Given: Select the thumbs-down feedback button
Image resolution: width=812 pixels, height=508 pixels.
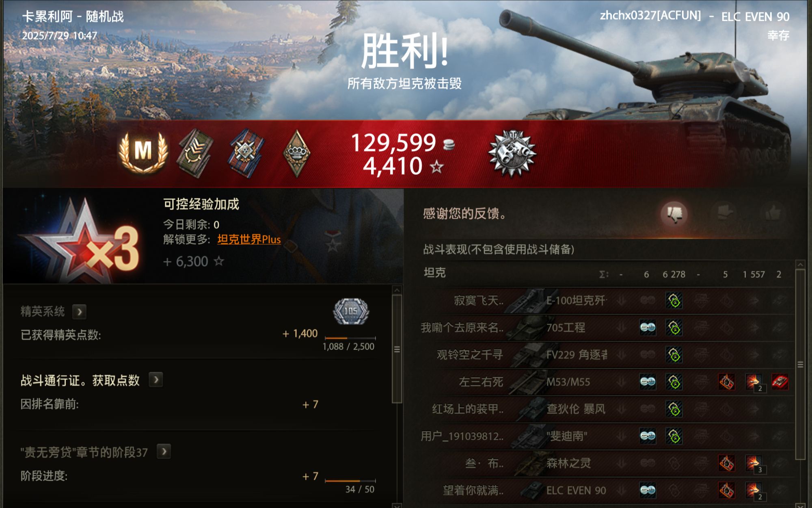Looking at the screenshot, I should (x=674, y=214).
